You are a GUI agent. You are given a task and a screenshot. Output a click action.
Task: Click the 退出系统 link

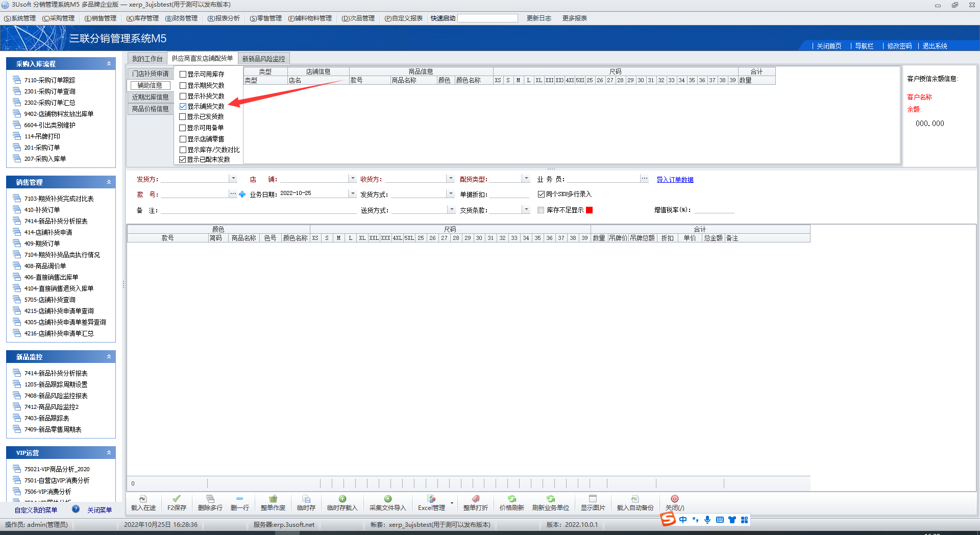coord(935,46)
